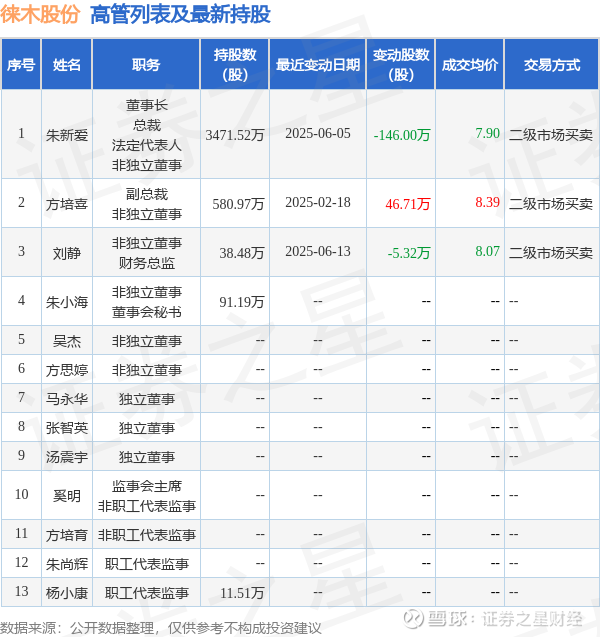Click the average price 7.90

click(x=487, y=133)
